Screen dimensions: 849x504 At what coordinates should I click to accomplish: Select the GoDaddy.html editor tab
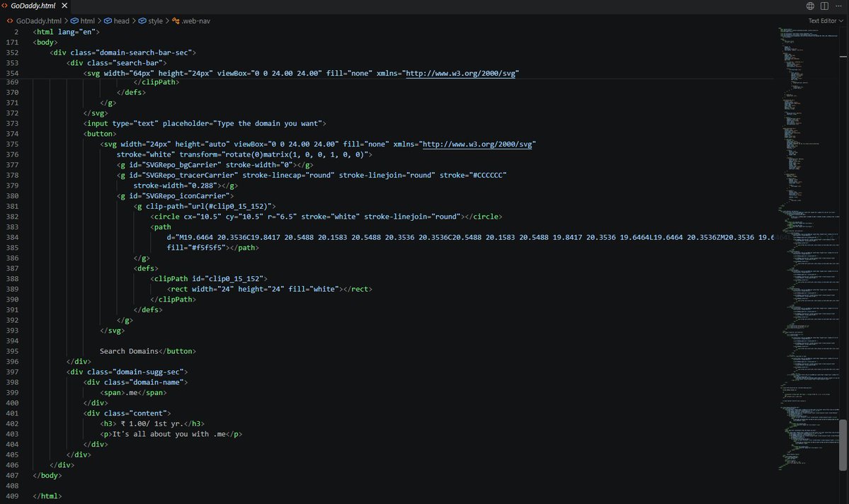tap(35, 6)
